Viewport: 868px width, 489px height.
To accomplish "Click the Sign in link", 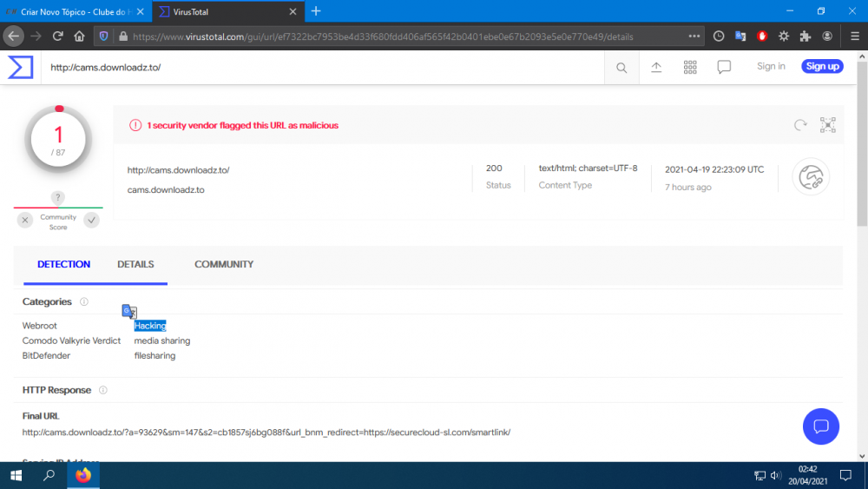I will 771,67.
